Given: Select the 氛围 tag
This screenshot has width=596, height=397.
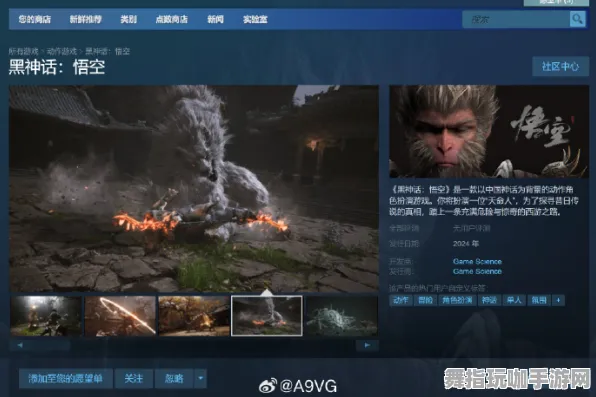Looking at the screenshot, I should [539, 300].
